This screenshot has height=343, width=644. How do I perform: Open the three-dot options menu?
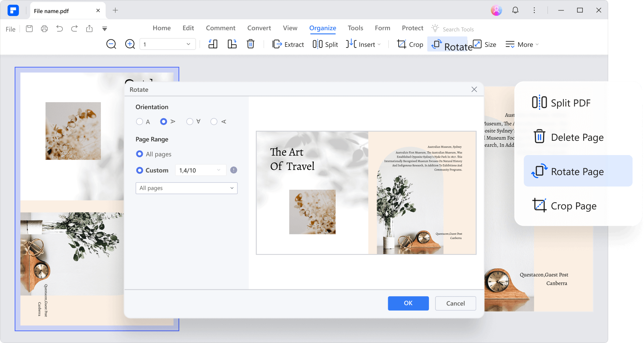(x=534, y=10)
